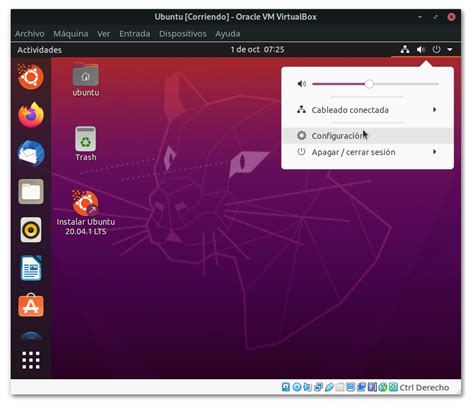Open the Archivo menu
Image resolution: width=474 pixels, height=409 pixels.
click(x=29, y=34)
